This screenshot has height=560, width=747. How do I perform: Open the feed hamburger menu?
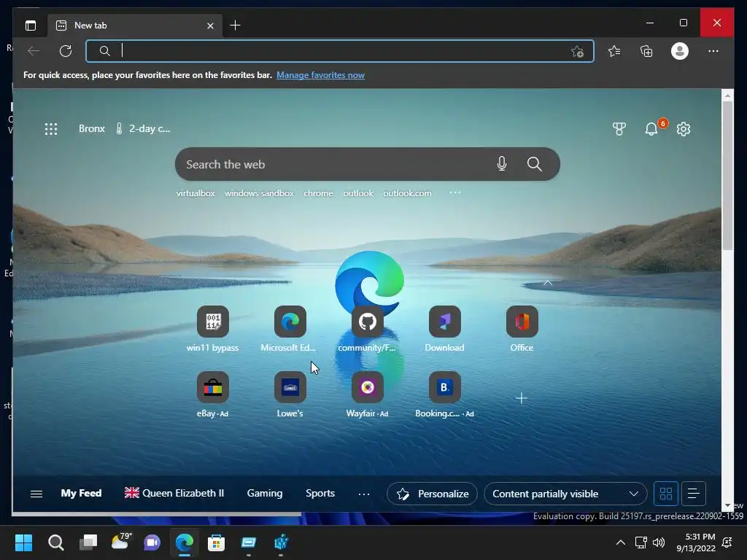pos(36,494)
